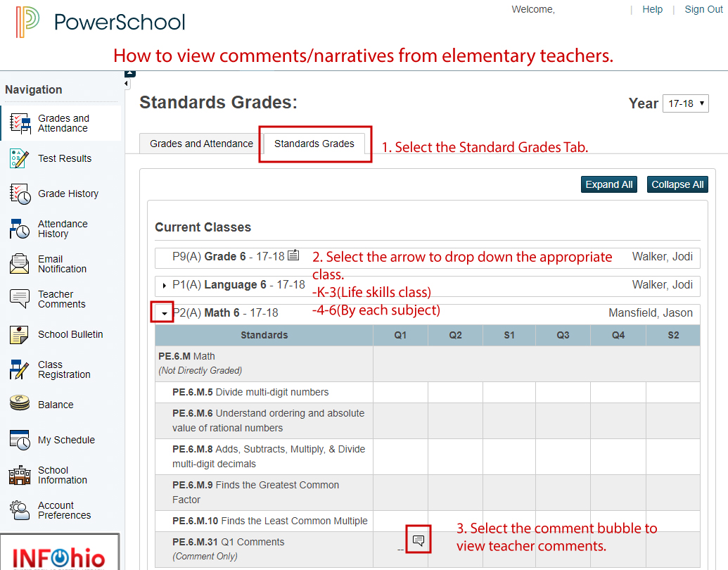Open Teacher Comments navigation link
This screenshot has width=728, height=570.
click(62, 299)
